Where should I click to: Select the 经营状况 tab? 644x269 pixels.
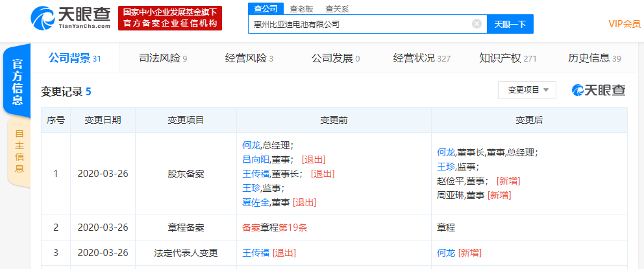tap(422, 58)
